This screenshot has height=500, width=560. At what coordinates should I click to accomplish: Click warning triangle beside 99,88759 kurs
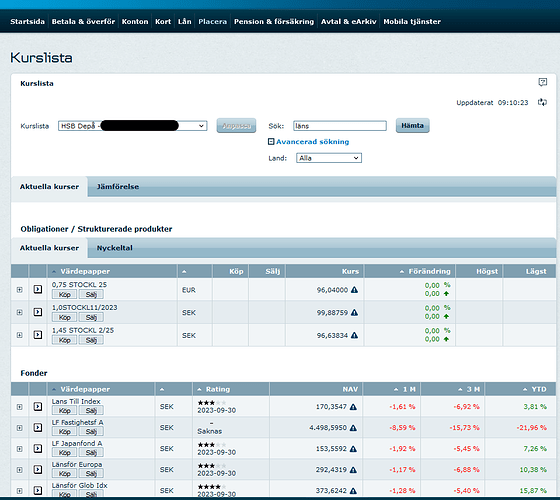[354, 312]
